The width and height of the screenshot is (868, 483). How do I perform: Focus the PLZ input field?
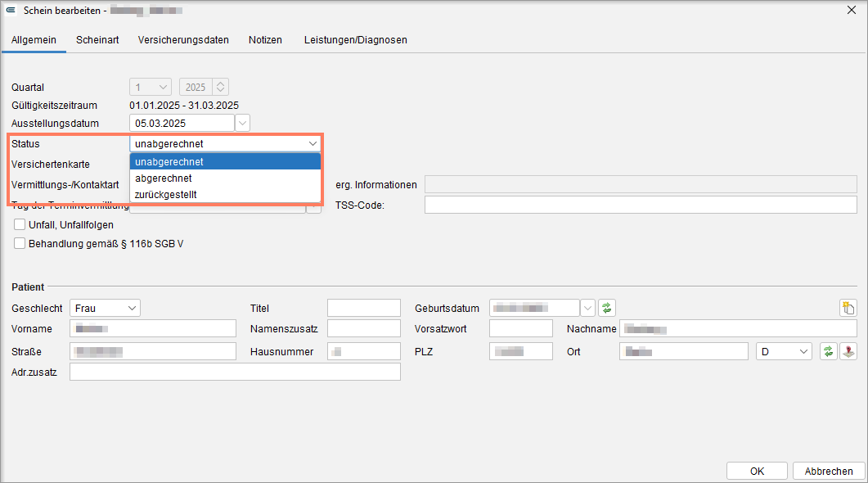521,351
